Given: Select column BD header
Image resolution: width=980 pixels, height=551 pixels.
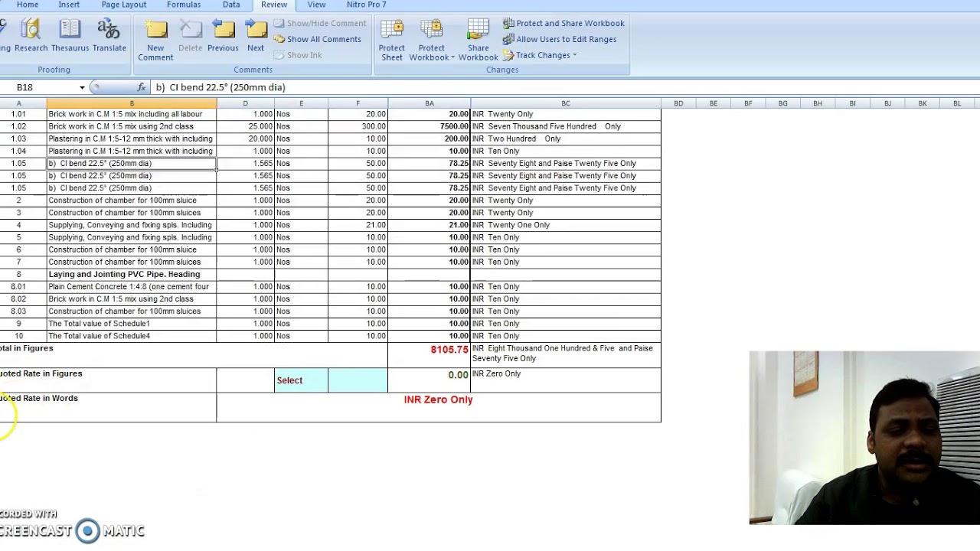Looking at the screenshot, I should click(x=678, y=103).
